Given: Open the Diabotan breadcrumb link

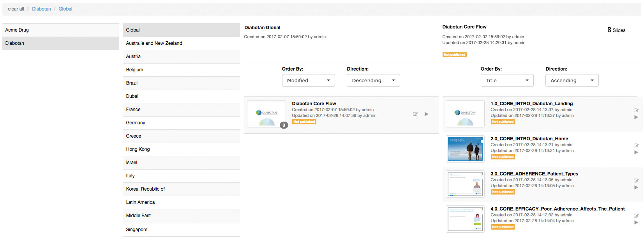Looking at the screenshot, I should click(41, 9).
